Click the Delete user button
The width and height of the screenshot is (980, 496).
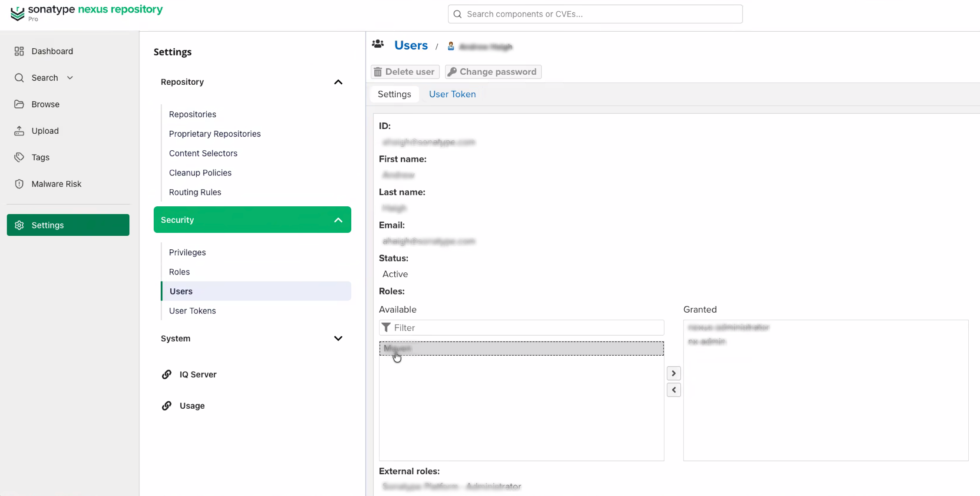click(405, 72)
